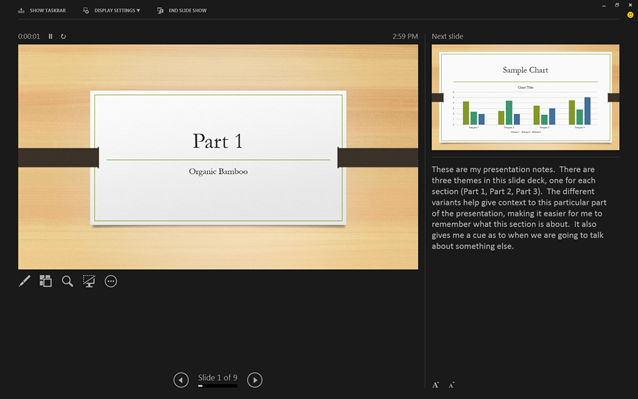The image size is (638, 399).
Task: Click End Slide Show button
Action: (x=182, y=11)
